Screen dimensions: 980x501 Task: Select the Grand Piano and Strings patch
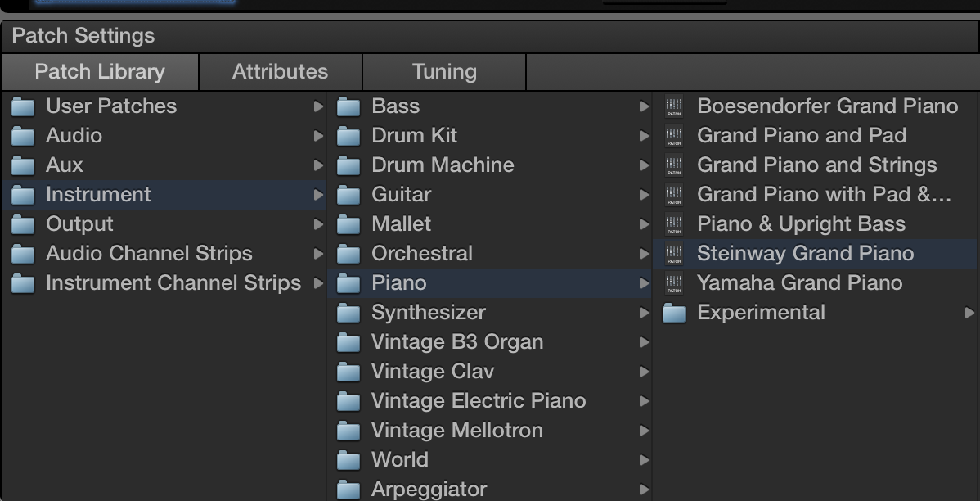coord(817,165)
